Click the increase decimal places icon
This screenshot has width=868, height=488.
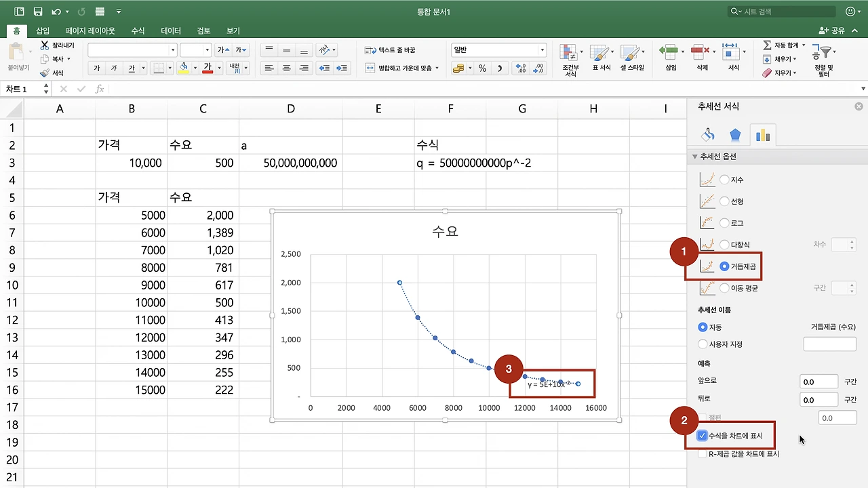pos(521,68)
